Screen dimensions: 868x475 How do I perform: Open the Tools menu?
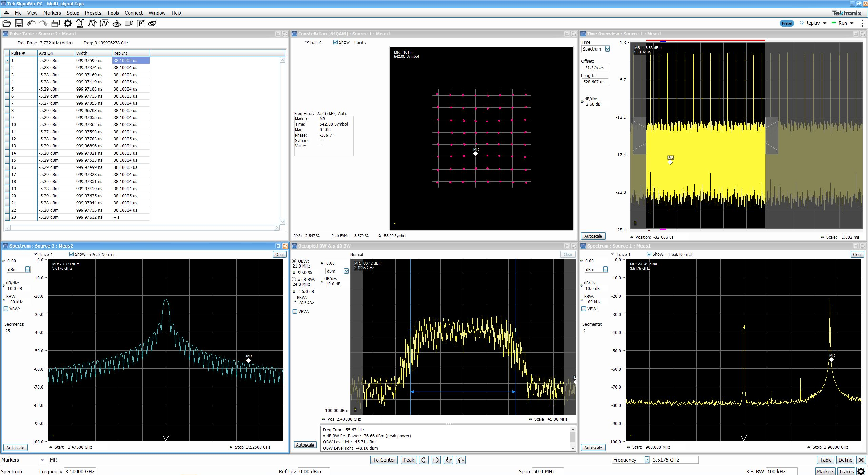pos(113,13)
